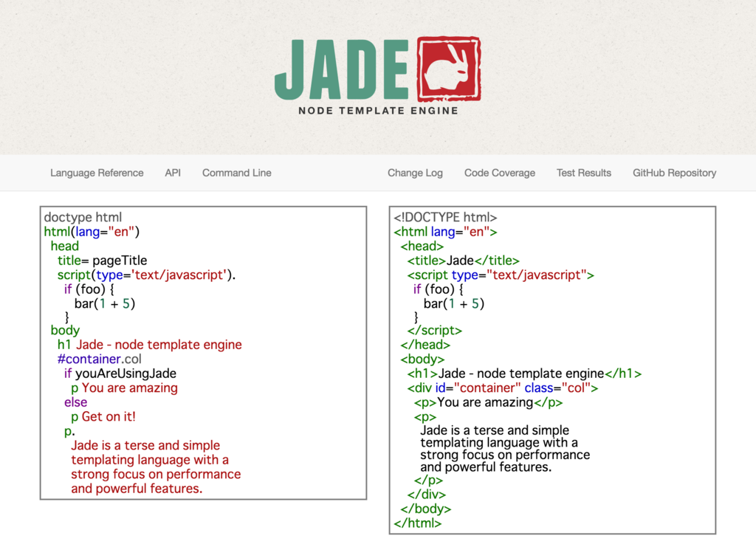Click 'bar(1 + 5)' in Jade source
756x544 pixels.
(x=105, y=303)
